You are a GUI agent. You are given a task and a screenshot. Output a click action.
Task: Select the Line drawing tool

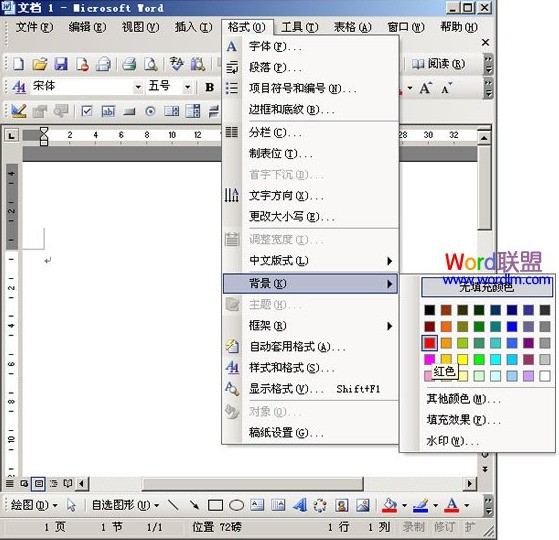(173, 505)
